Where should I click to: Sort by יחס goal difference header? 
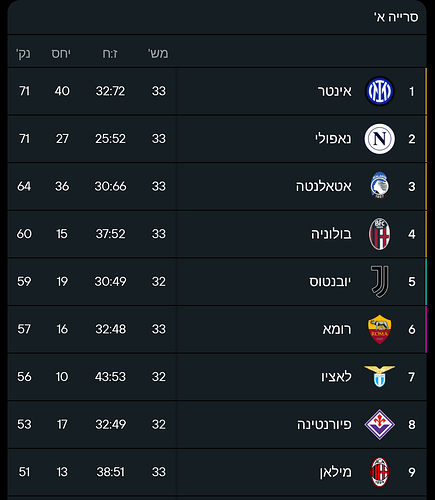pos(61,53)
